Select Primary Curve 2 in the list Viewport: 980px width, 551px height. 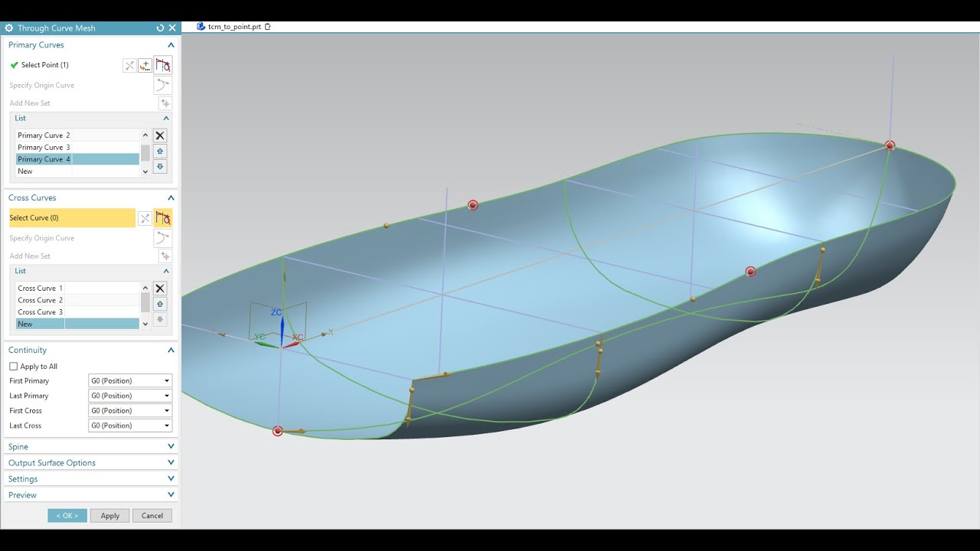(77, 135)
